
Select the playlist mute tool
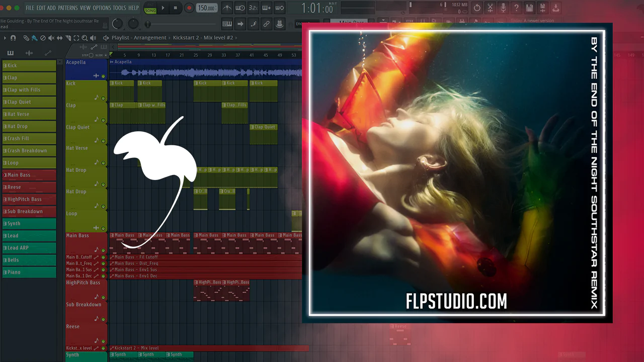(51, 38)
